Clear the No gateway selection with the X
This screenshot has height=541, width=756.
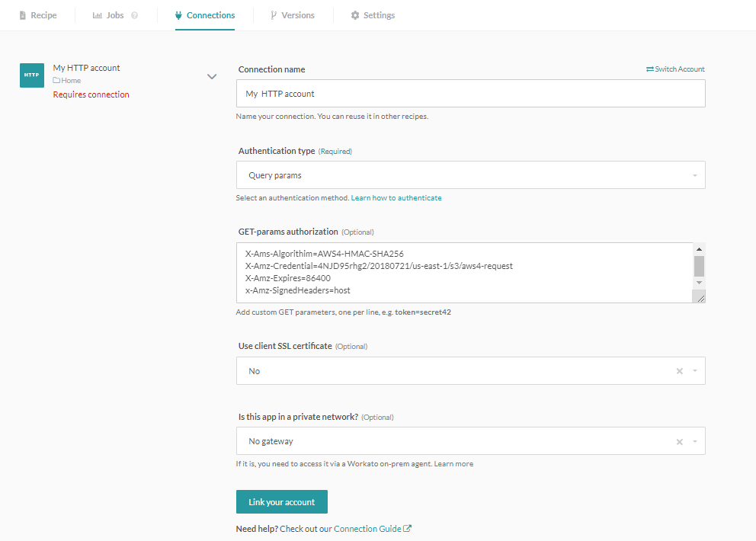[678, 440]
